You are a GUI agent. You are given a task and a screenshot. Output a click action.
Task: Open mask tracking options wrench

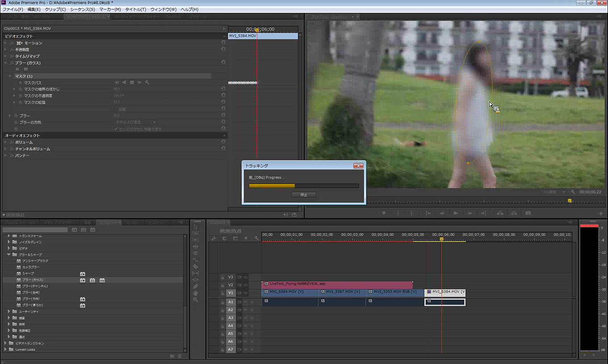pyautogui.click(x=147, y=83)
